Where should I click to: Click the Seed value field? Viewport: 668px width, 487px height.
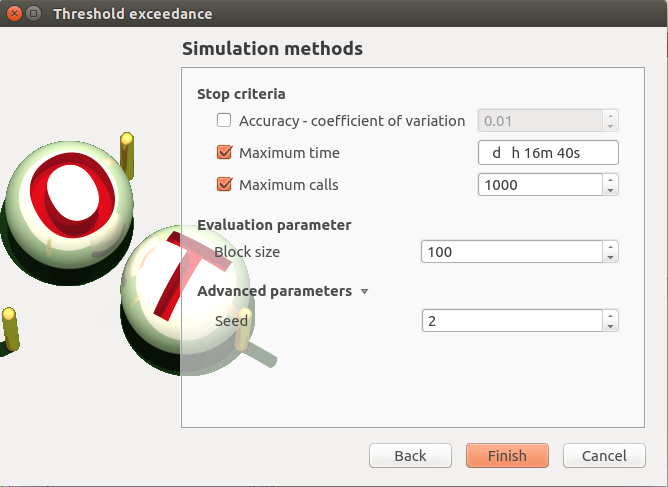tap(511, 321)
